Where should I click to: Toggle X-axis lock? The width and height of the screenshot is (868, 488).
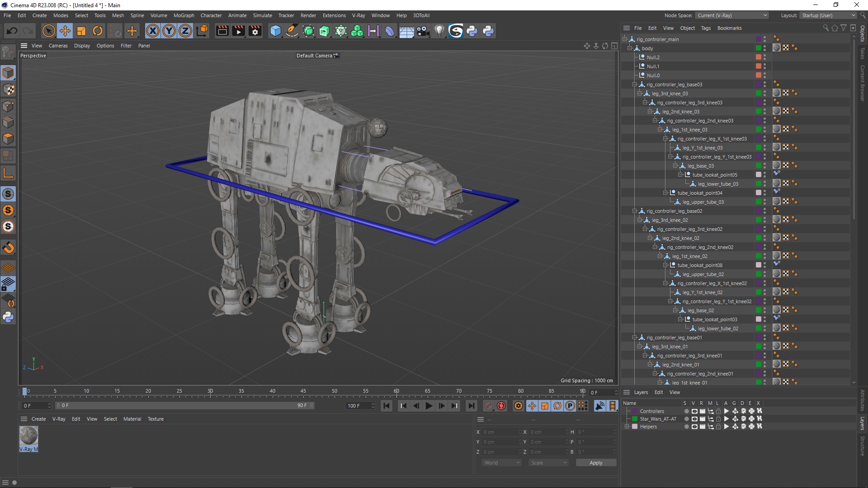(153, 31)
